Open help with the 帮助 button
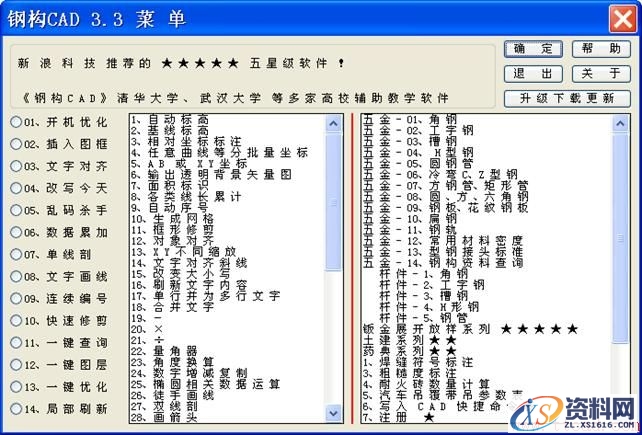The image size is (642, 435). coord(601,49)
